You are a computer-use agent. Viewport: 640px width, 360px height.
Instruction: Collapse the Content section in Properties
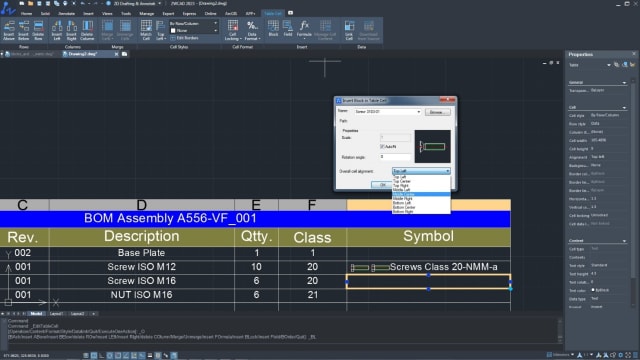coord(624,241)
